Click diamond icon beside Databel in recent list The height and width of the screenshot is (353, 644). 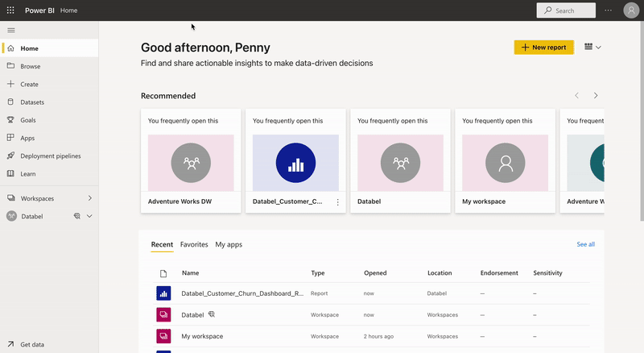tap(212, 314)
